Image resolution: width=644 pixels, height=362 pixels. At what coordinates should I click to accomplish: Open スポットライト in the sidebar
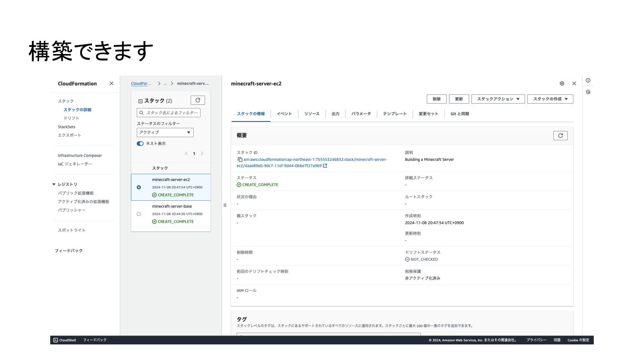[72, 230]
